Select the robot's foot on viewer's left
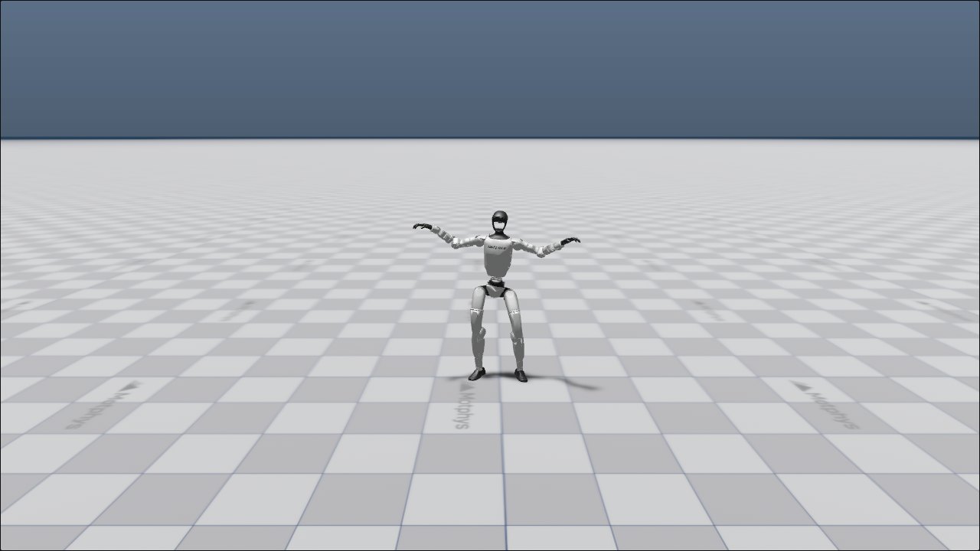Screen dimensions: 980x551 point(476,374)
